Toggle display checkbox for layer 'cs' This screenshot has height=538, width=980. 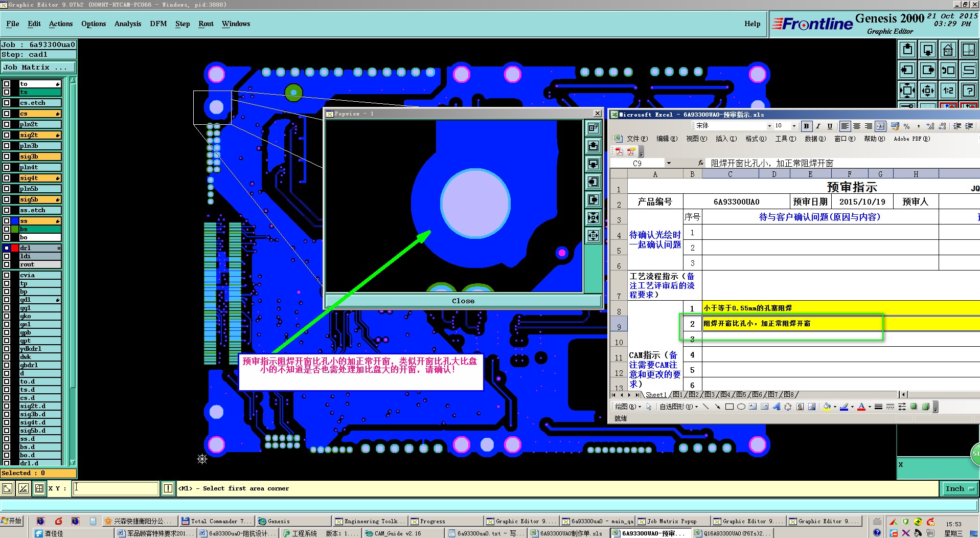click(x=7, y=114)
